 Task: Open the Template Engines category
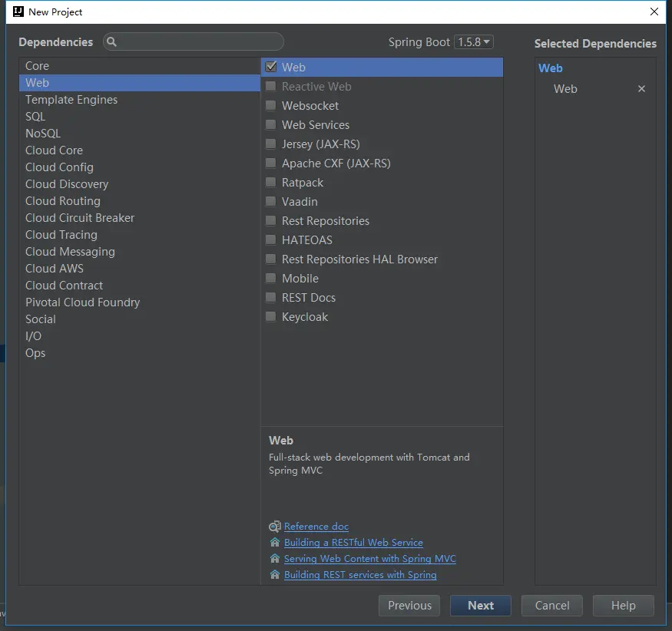click(139, 100)
